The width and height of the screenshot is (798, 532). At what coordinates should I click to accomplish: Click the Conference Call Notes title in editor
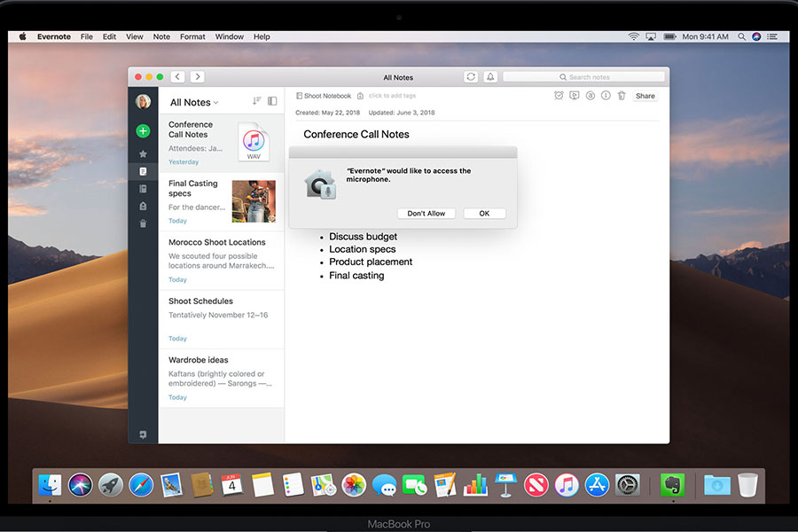[356, 135]
